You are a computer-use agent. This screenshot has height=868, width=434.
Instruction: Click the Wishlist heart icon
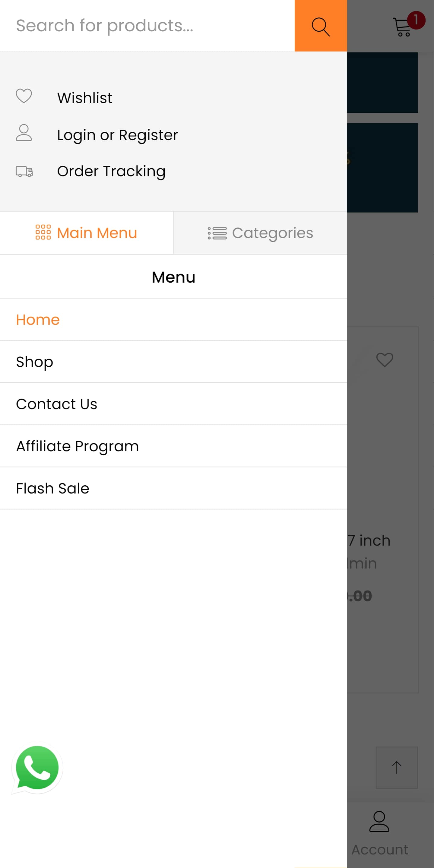click(24, 96)
